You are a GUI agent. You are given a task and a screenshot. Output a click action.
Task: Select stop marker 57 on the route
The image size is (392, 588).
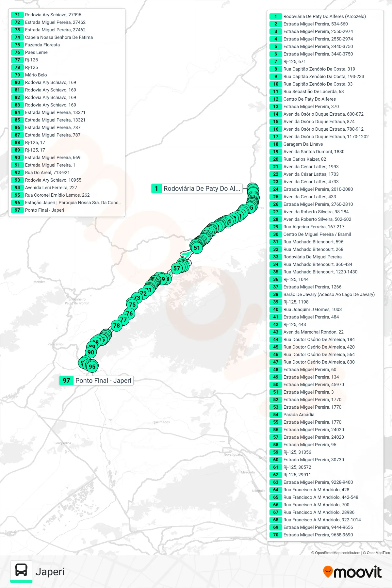pos(177,269)
